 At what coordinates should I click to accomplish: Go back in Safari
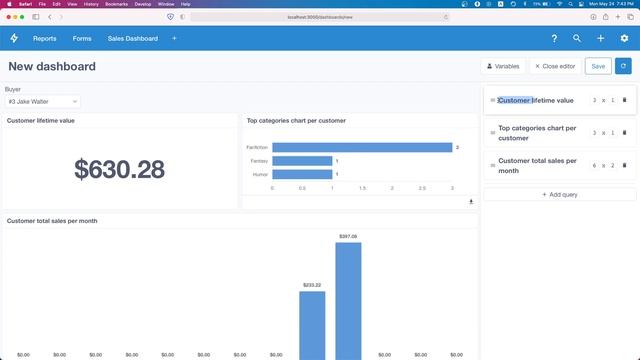click(50, 17)
